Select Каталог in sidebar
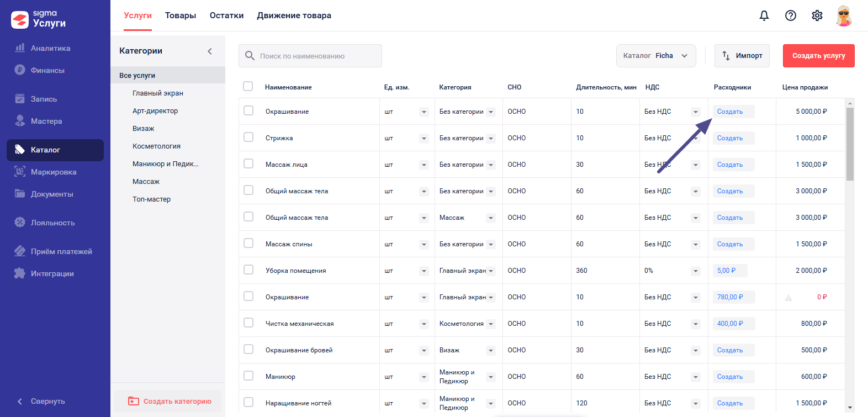The image size is (868, 417). tap(55, 150)
